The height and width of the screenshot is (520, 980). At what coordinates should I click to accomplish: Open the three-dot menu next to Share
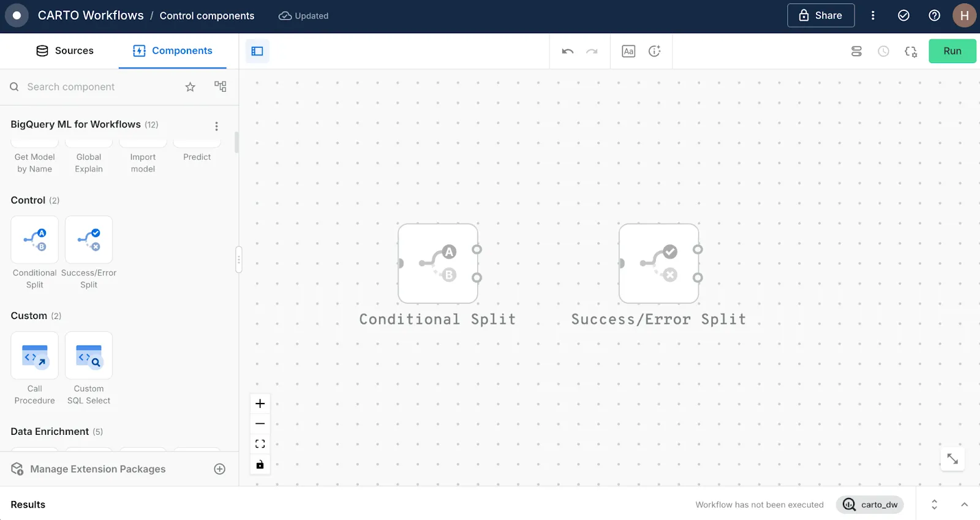click(873, 16)
